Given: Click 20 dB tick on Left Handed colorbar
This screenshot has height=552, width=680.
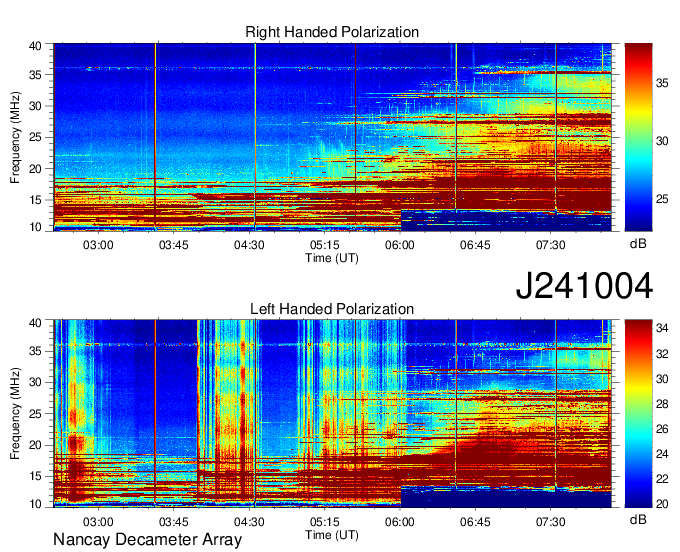Looking at the screenshot, I should [x=662, y=504].
